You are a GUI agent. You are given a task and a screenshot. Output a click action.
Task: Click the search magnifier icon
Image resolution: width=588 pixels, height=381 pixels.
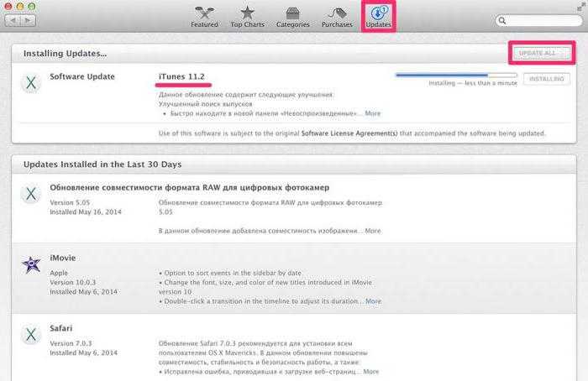pos(502,21)
